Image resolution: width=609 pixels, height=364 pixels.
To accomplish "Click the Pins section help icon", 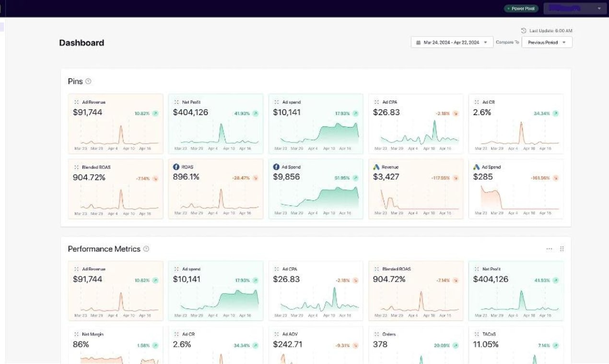I will (88, 81).
